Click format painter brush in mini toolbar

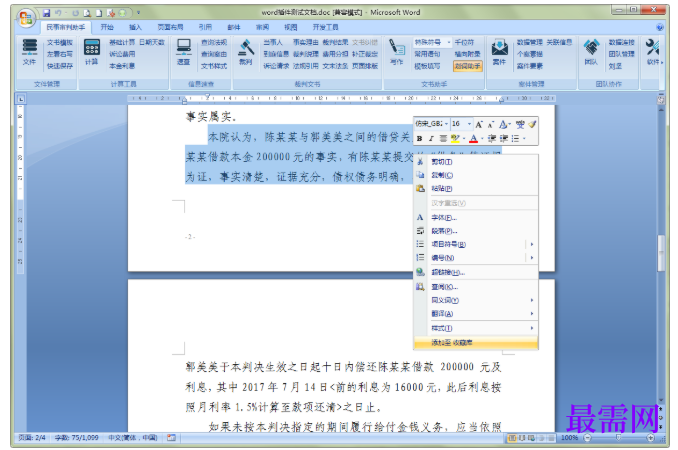532,124
